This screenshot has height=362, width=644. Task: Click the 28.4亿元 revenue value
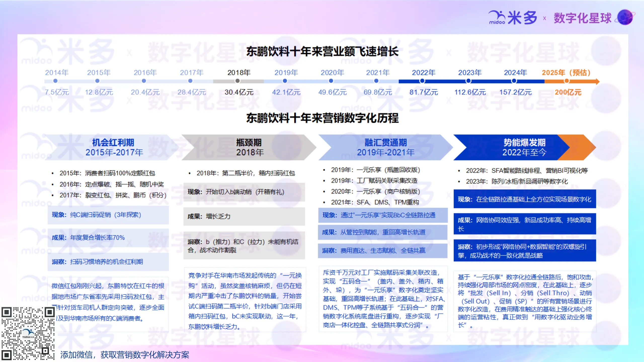coord(192,92)
